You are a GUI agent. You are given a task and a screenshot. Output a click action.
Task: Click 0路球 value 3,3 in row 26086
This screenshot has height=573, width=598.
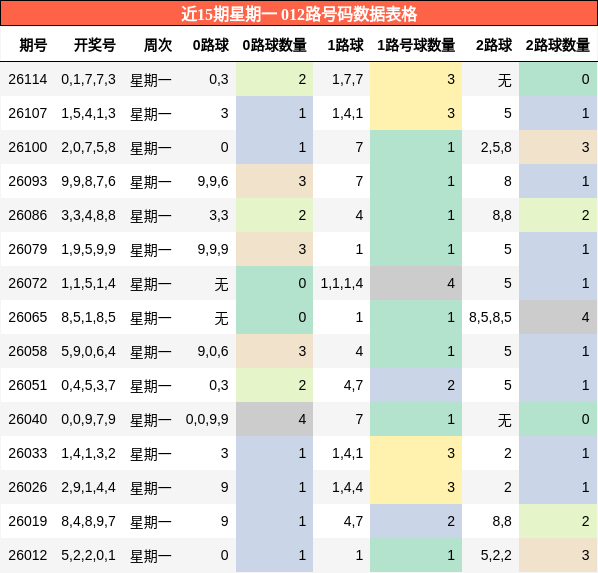click(219, 215)
